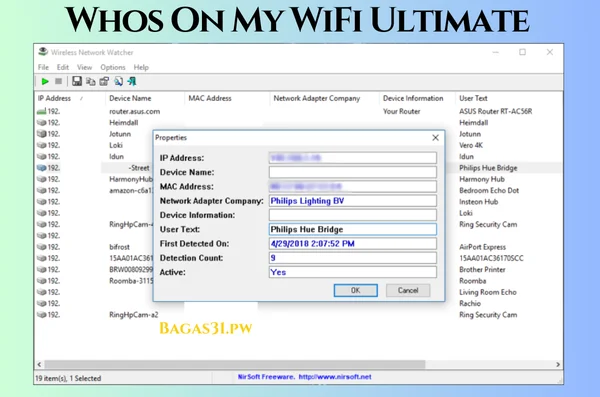
Task: Click the status bar item count text
Action: [68, 378]
